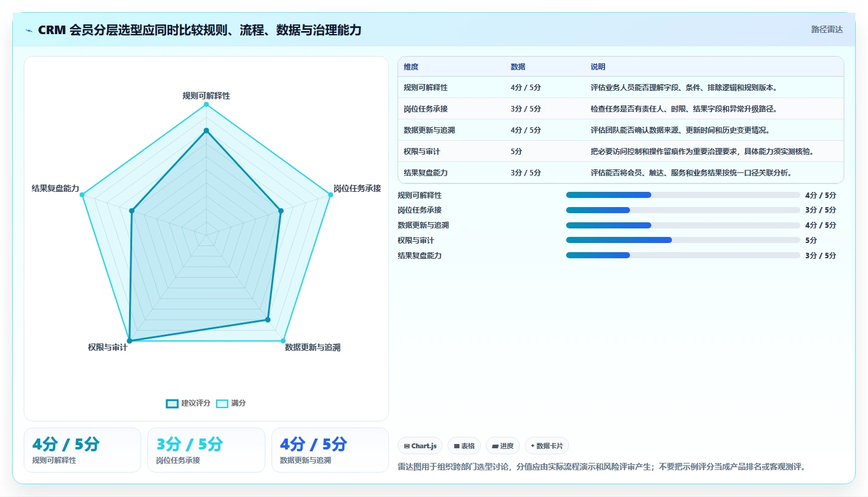Click the 进度 tag chip

pyautogui.click(x=503, y=446)
